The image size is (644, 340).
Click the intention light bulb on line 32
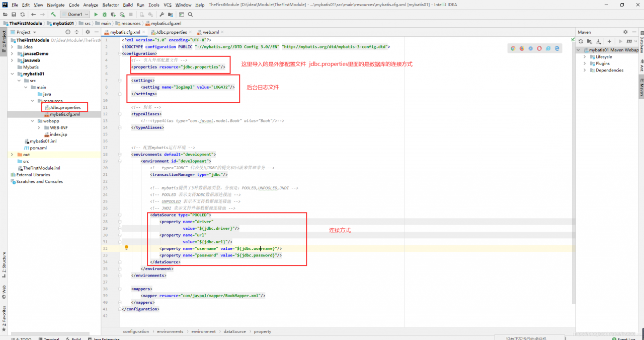pos(126,248)
